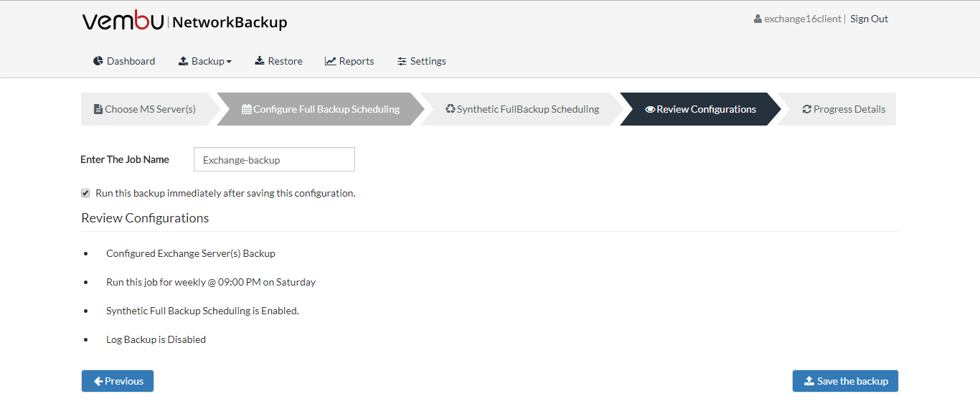Image resolution: width=980 pixels, height=414 pixels.
Task: Click the refresh icon on Progress Details
Action: pos(807,109)
